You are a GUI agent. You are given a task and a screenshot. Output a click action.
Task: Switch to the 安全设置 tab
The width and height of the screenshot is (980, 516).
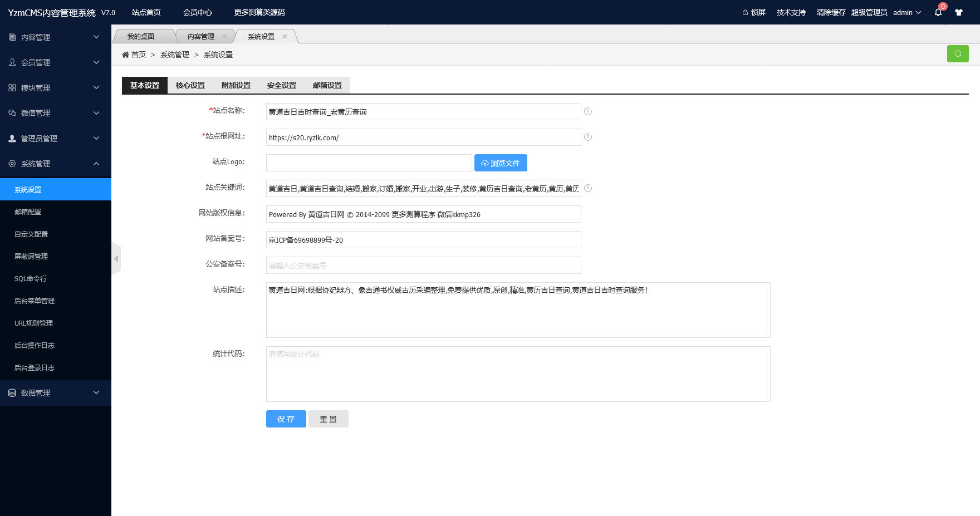click(281, 85)
